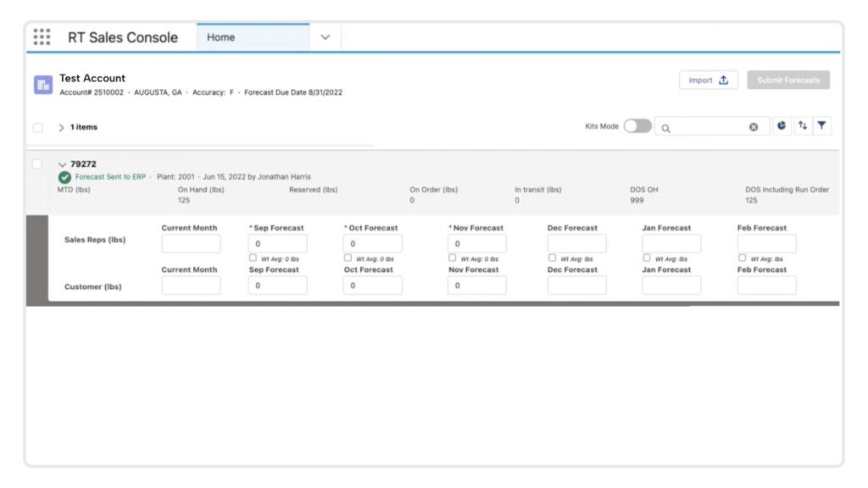868x488 pixels.
Task: Click Customer Nov Forecast field
Action: 476,286
